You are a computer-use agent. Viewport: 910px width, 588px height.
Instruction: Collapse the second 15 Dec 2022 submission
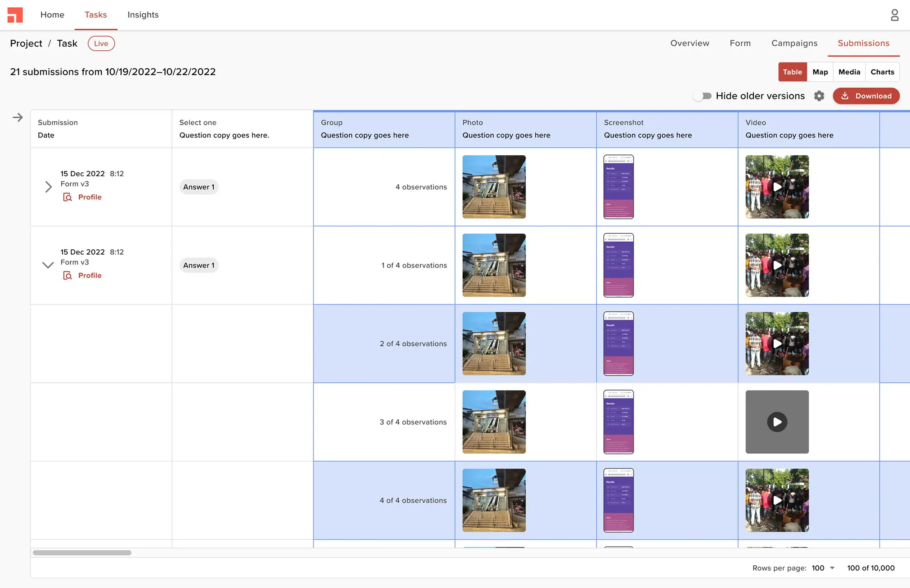click(47, 265)
